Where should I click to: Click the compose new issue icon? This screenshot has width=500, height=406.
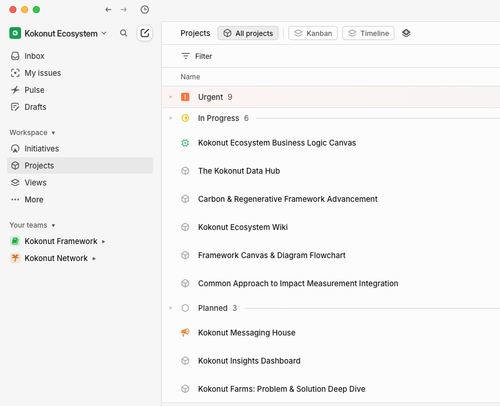tap(145, 33)
